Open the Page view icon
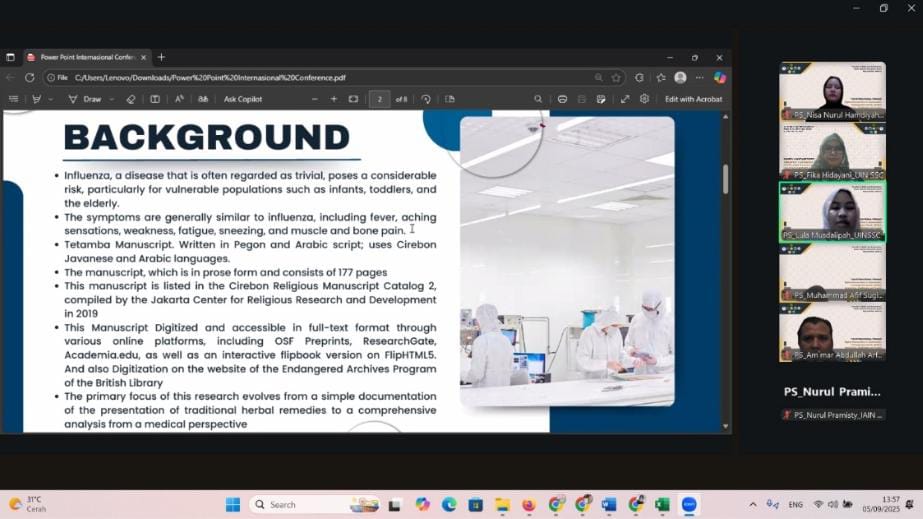This screenshot has width=923, height=519. (x=450, y=99)
